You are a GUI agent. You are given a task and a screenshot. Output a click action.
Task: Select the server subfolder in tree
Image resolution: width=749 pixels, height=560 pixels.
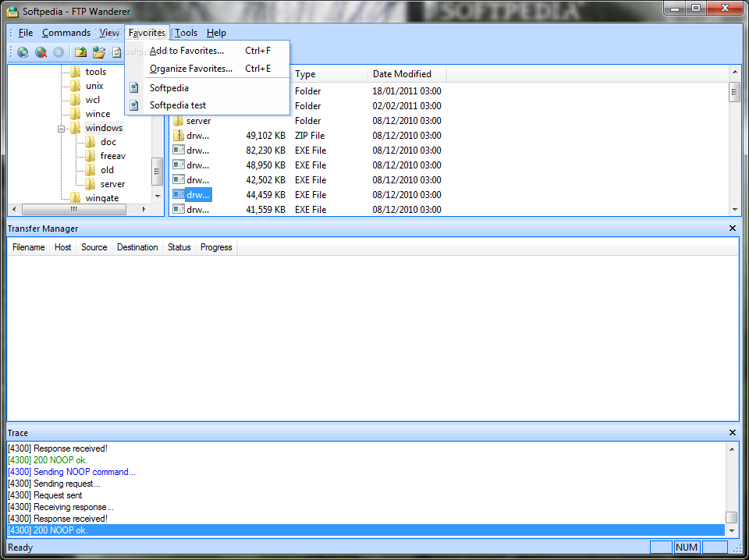pos(112,184)
